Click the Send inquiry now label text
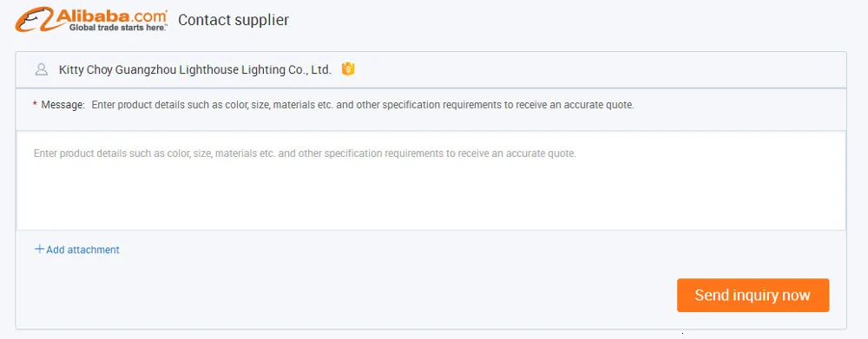868x339 pixels. [x=753, y=296]
